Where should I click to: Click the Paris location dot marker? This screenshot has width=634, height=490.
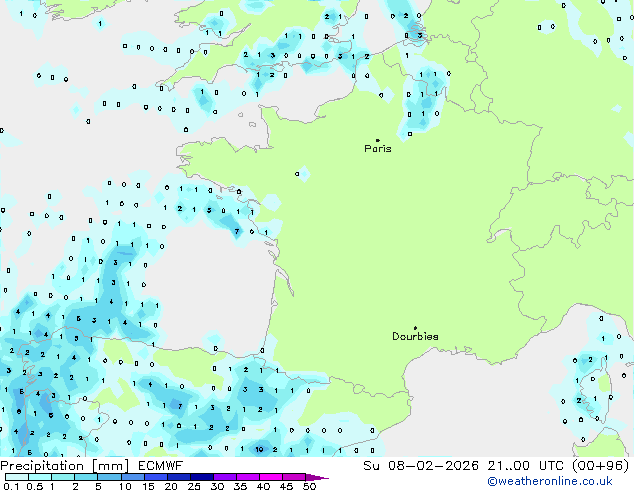pyautogui.click(x=378, y=140)
